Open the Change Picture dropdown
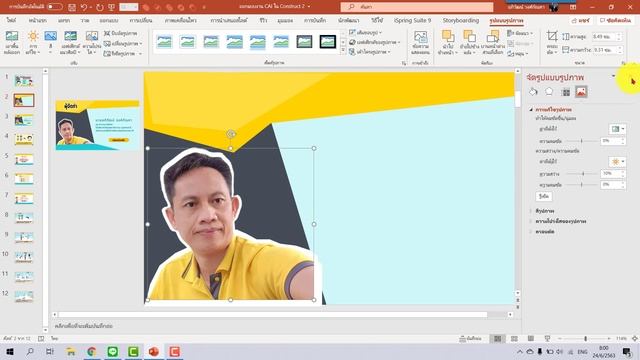This screenshot has height=360, width=640. 123,43
